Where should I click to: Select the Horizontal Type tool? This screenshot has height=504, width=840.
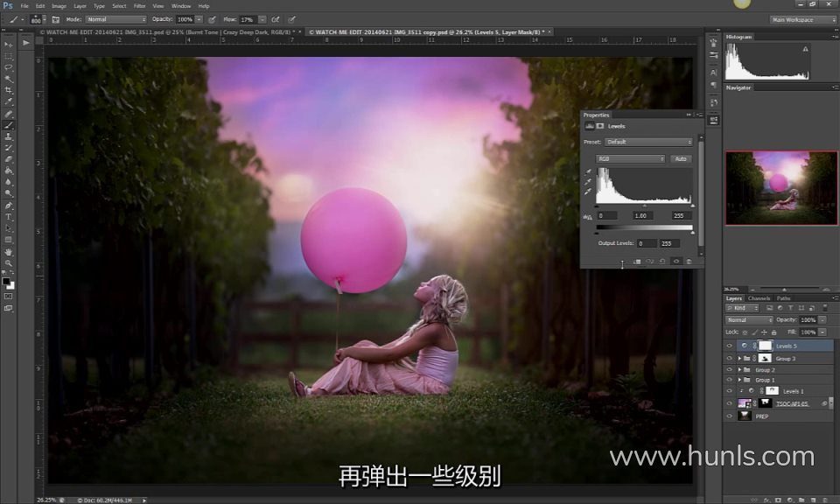(x=8, y=217)
